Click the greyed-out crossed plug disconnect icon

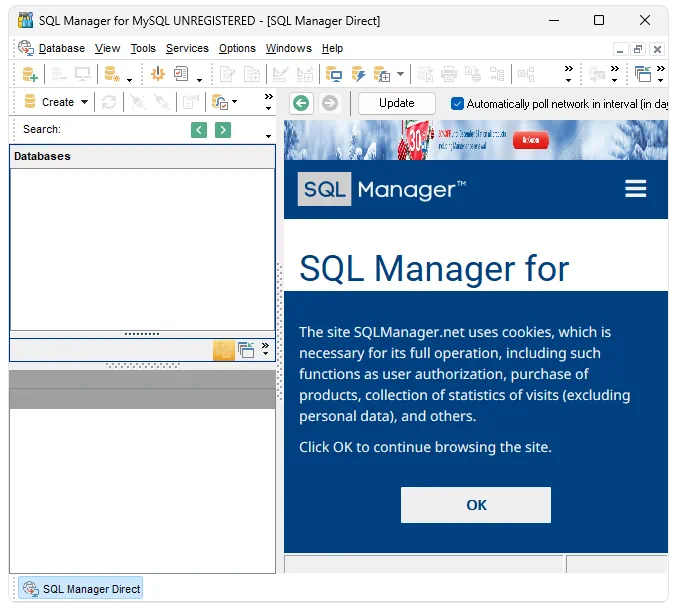pos(138,102)
